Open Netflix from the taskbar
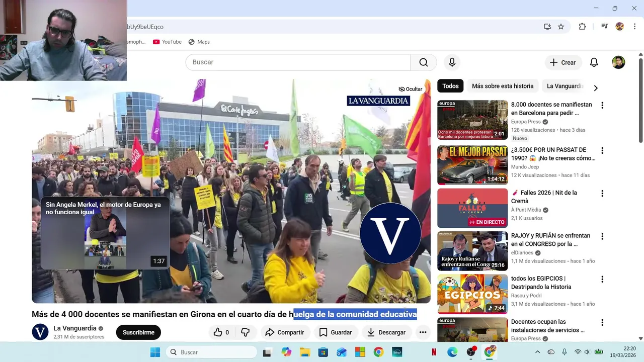Image resolution: width=644 pixels, height=362 pixels. (x=434, y=352)
